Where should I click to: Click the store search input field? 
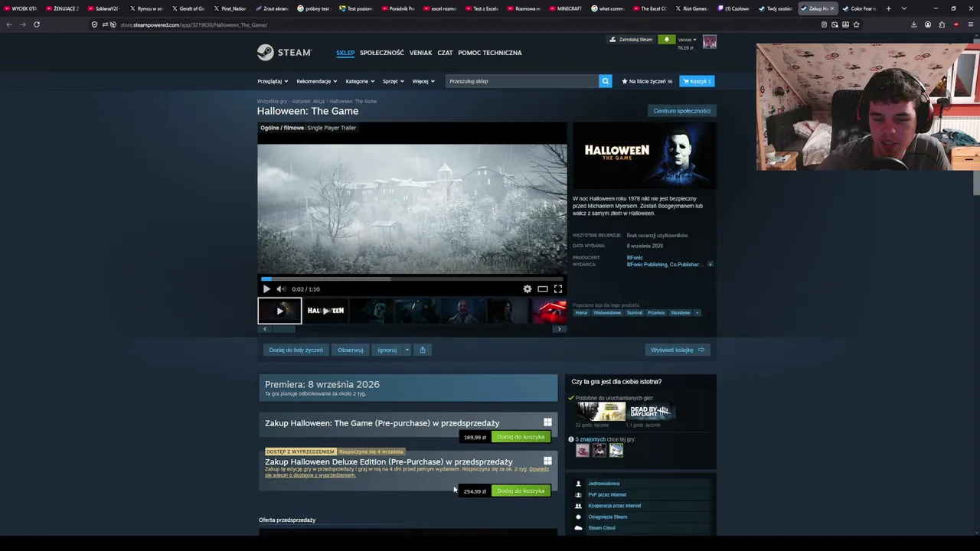[522, 81]
